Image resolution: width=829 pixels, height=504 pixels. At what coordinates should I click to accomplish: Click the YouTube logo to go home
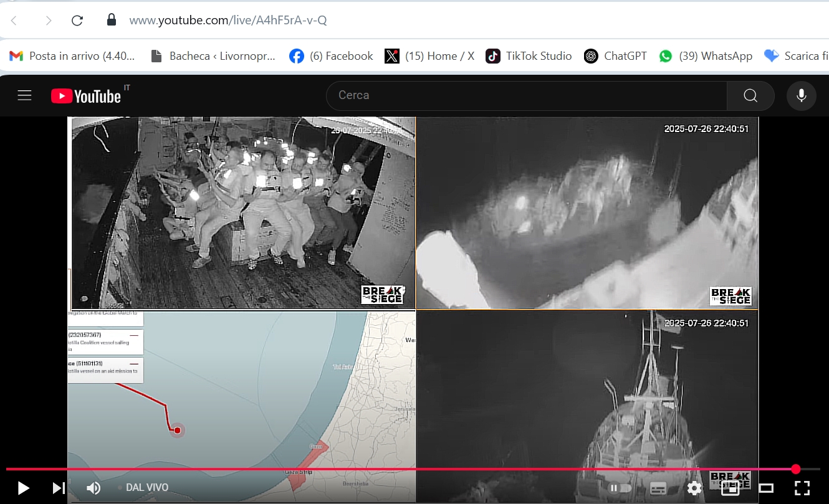85,95
